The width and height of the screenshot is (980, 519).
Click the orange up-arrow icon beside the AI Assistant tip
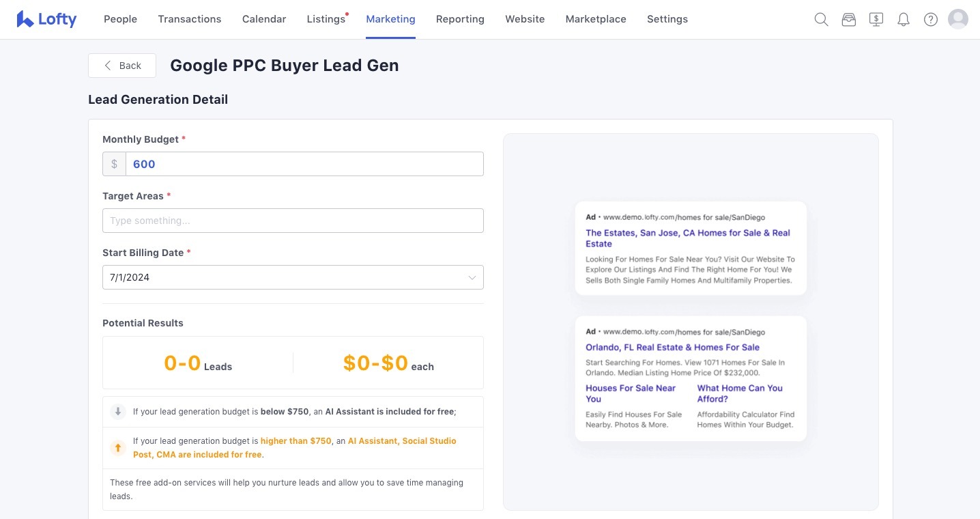(x=117, y=447)
